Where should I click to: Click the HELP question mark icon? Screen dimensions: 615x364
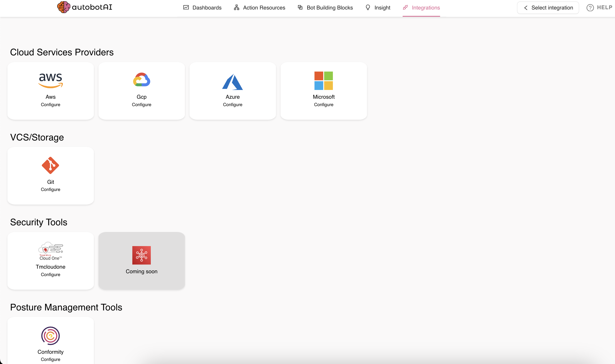coord(590,8)
